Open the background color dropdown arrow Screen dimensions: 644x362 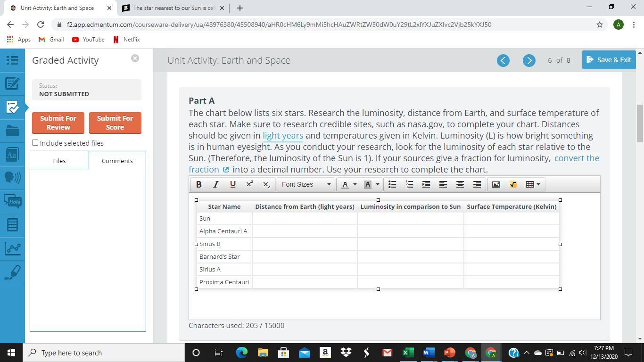tap(378, 184)
